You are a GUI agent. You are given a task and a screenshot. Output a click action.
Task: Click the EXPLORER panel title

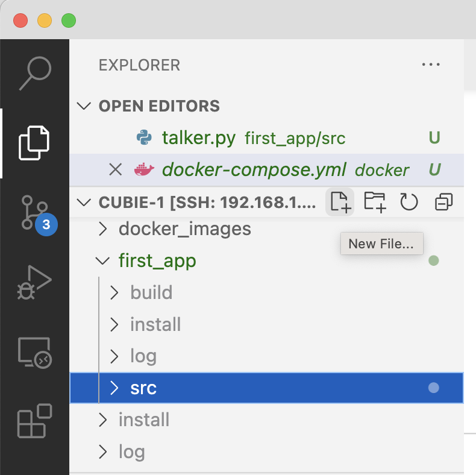(139, 65)
